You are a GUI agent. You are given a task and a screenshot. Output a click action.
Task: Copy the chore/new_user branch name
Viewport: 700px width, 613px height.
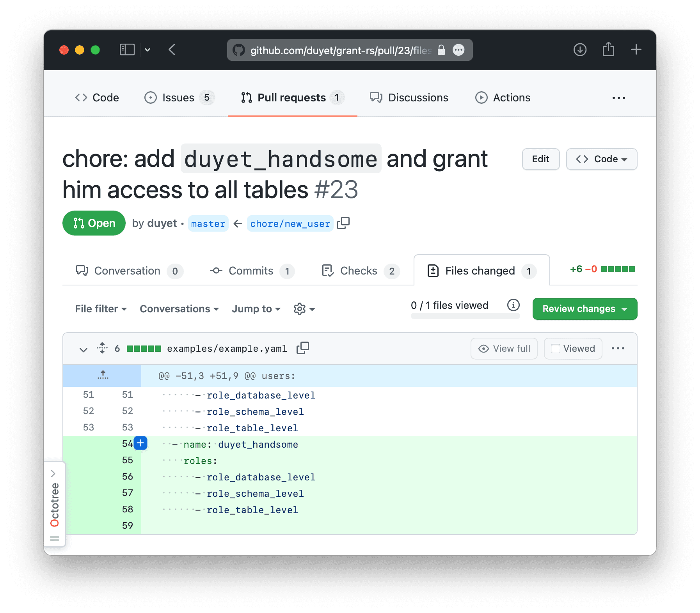343,223
